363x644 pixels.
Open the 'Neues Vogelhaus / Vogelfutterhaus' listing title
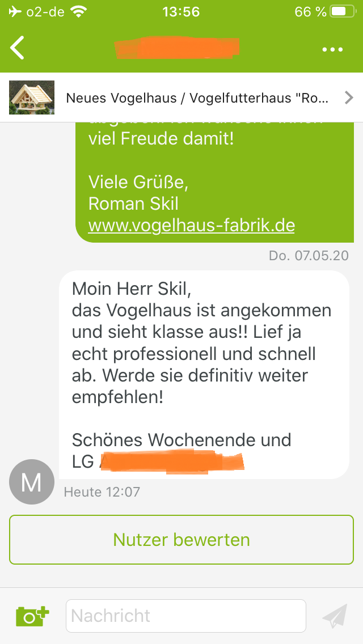pos(197,98)
